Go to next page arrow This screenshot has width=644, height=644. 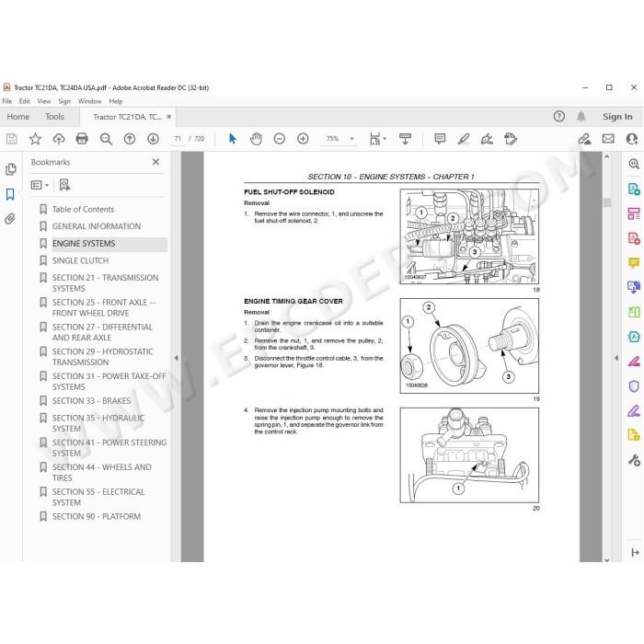(154, 139)
